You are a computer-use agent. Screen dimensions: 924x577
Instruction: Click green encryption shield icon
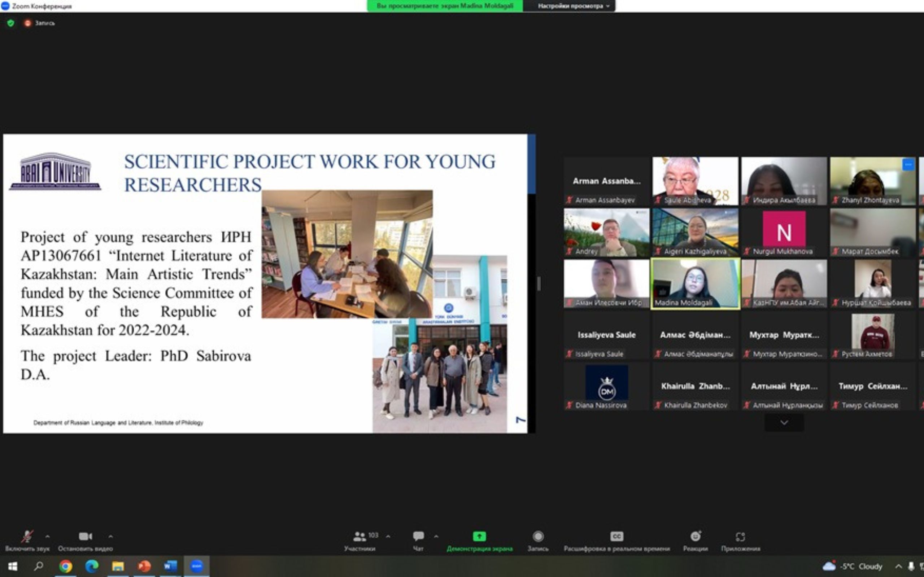tap(11, 23)
